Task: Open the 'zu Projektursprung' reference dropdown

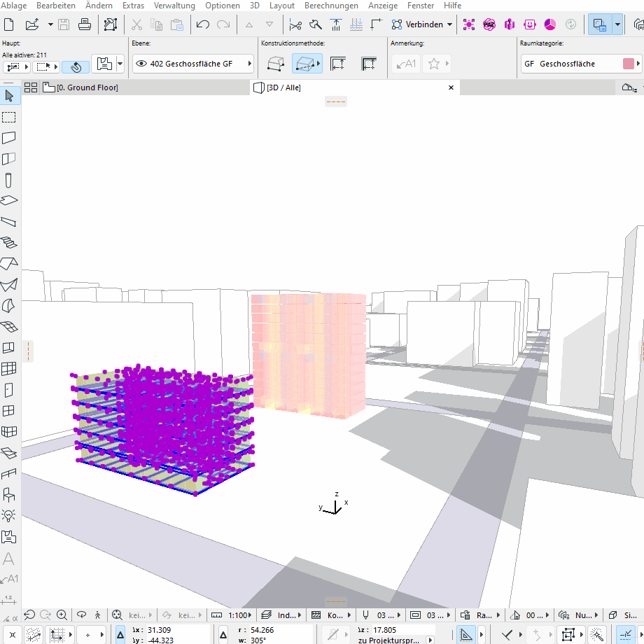Action: coord(430,640)
